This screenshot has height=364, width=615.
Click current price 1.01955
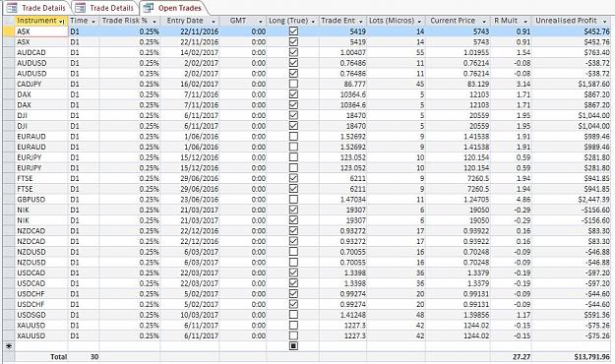[475, 52]
